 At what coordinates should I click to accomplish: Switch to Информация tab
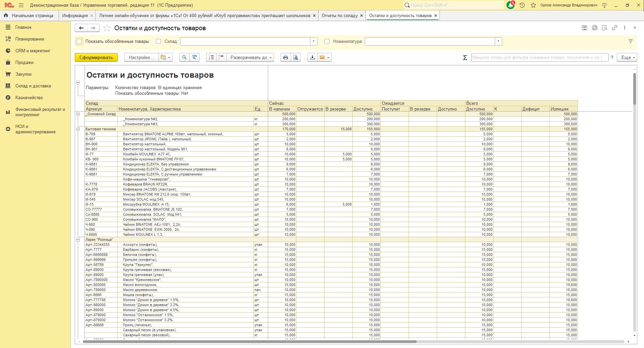(77, 15)
